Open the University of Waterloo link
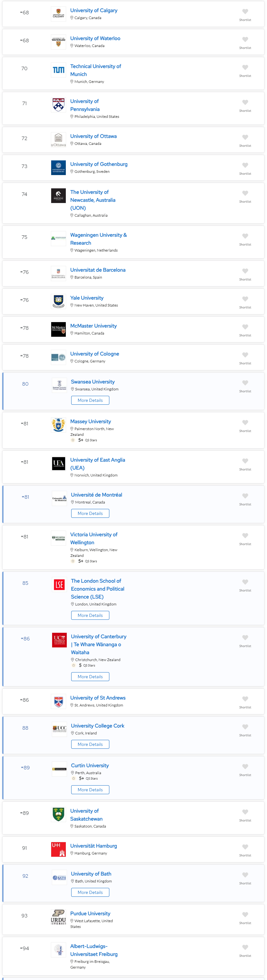 (95, 38)
